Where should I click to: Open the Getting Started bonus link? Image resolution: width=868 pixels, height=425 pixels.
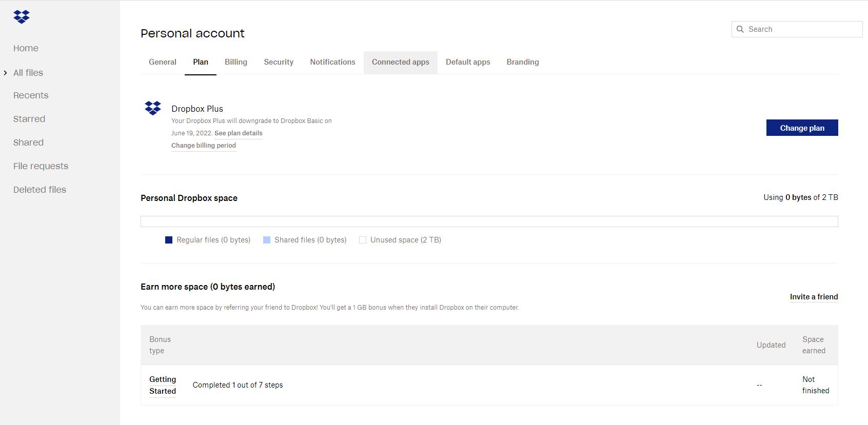coord(163,385)
